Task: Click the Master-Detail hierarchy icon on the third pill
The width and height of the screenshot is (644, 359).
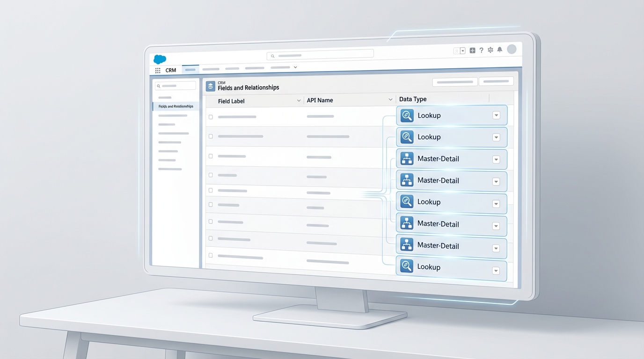Action: click(406, 158)
